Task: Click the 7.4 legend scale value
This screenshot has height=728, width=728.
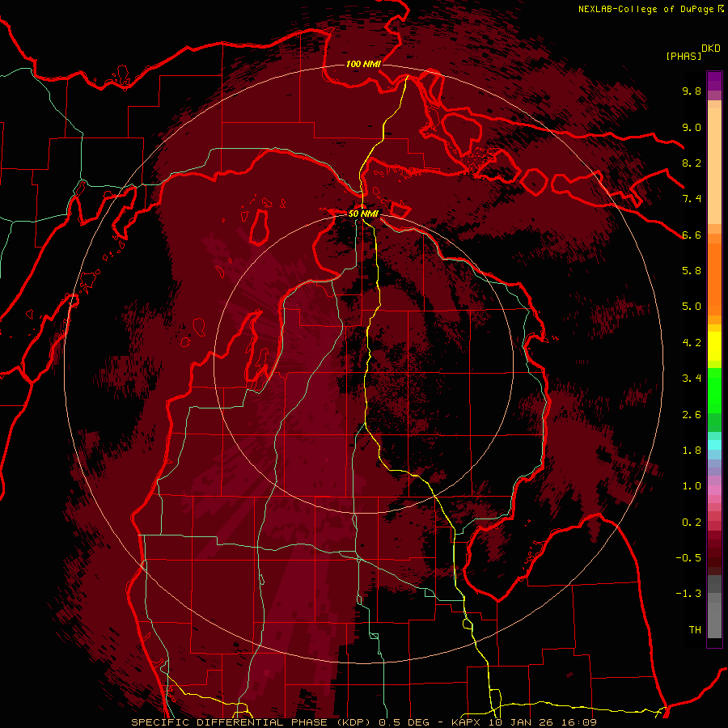Action: 692,199
